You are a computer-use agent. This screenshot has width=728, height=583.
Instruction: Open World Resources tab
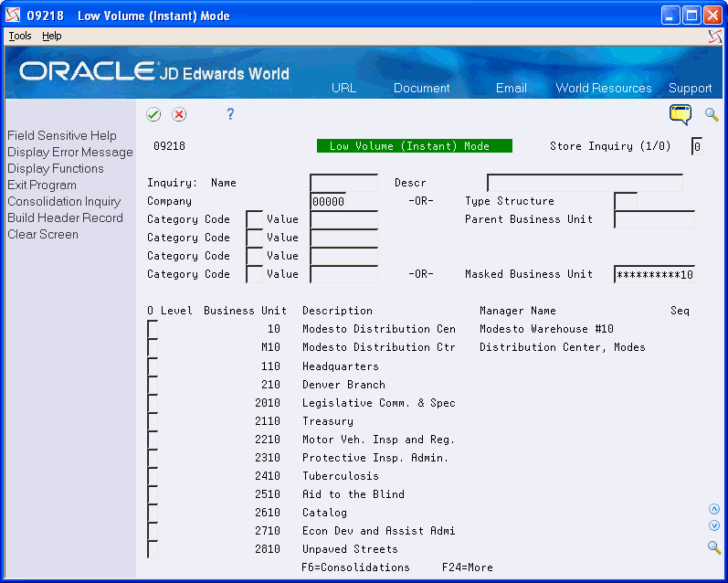point(604,88)
